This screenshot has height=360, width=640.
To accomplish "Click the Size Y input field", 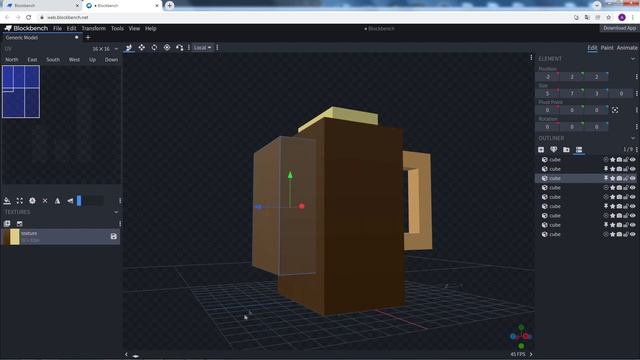I will point(572,93).
